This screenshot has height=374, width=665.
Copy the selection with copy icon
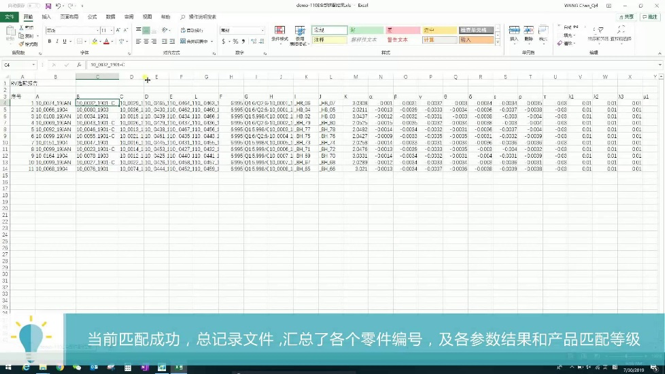(26, 36)
